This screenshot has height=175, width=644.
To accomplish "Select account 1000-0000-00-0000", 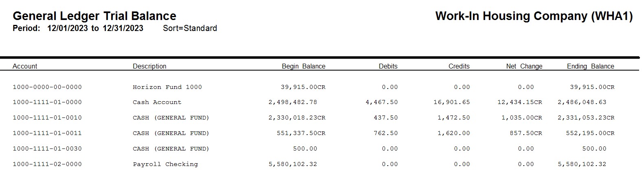I will pyautogui.click(x=47, y=87).
